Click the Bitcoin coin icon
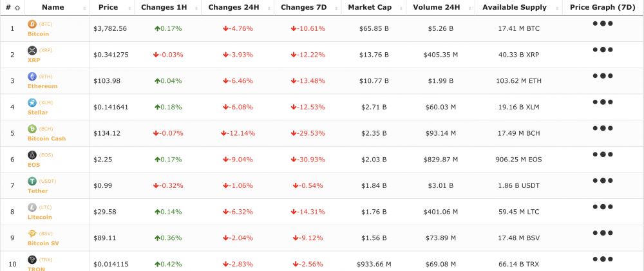 point(32,24)
